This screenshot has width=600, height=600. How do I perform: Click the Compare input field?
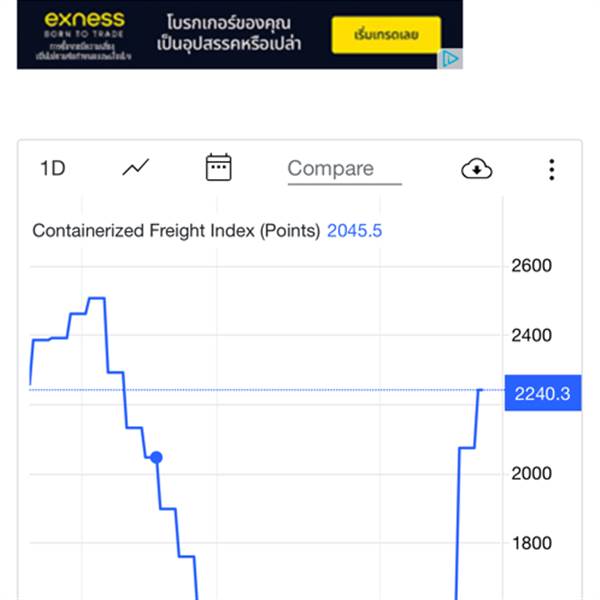(x=344, y=170)
